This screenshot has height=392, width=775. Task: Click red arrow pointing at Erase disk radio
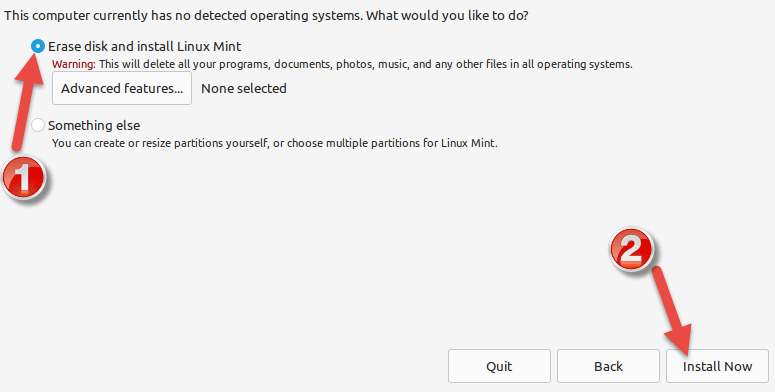(27, 101)
